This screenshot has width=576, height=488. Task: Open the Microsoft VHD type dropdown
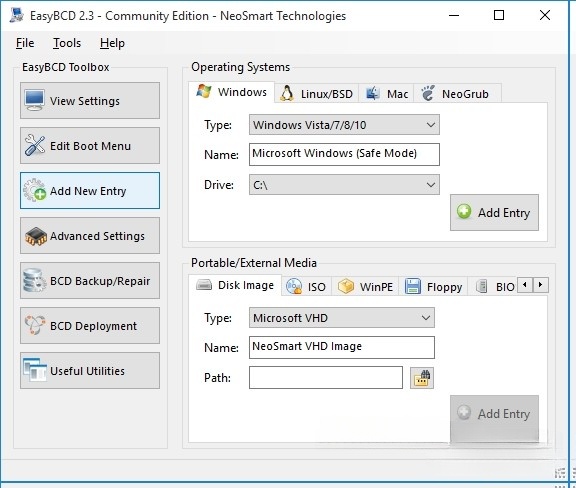[342, 317]
